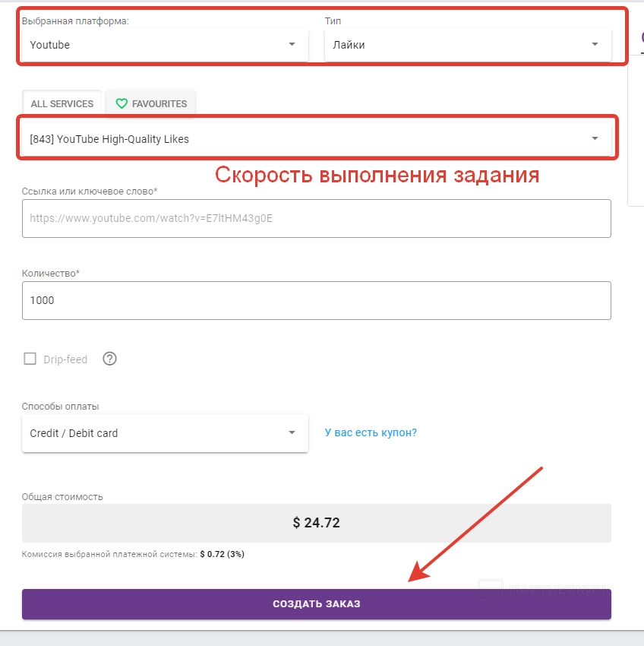
Task: Focus the Ссылка или ключевое слово input
Action: (316, 219)
